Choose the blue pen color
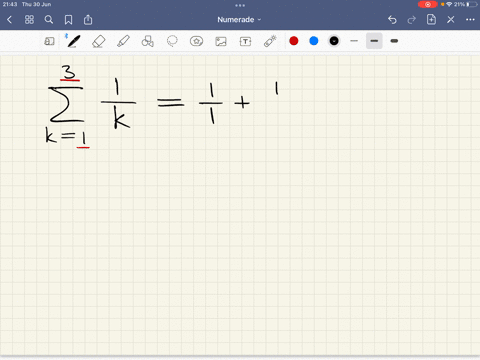This screenshot has width=480, height=360. pyautogui.click(x=314, y=41)
